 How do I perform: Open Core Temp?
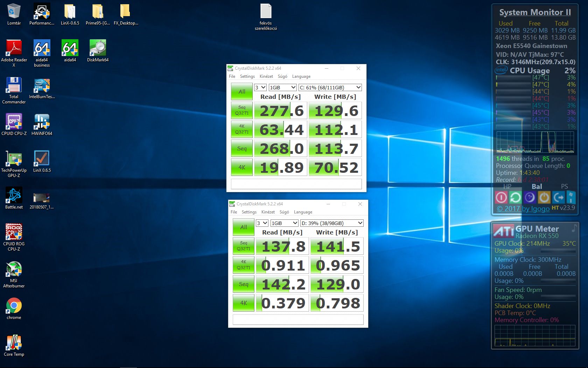coord(14,345)
